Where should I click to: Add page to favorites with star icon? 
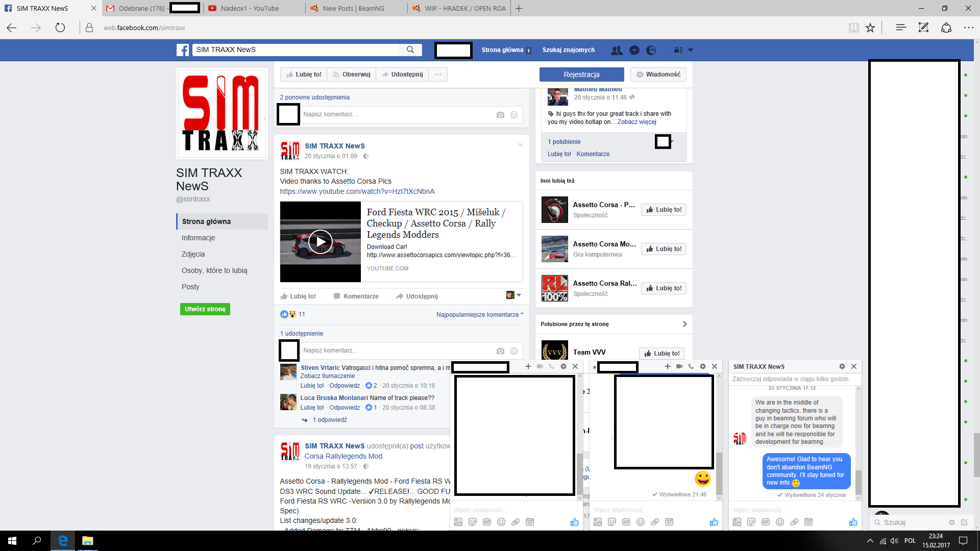(870, 28)
